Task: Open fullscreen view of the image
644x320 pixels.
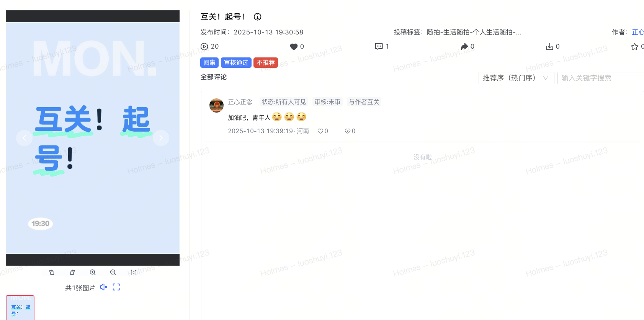Action: click(x=116, y=287)
